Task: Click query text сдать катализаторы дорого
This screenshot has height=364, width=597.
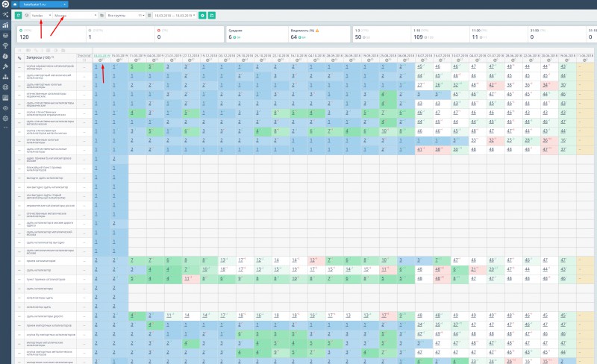Action: 45,316
